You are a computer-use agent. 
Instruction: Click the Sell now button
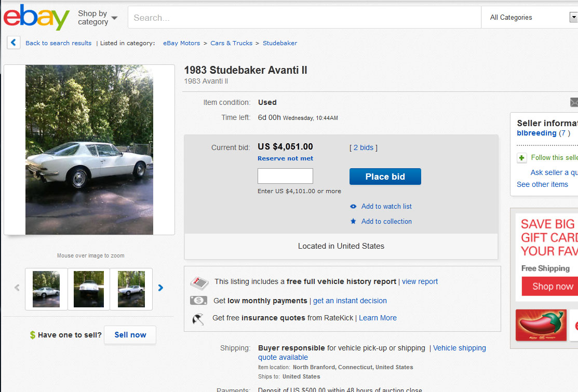pos(130,335)
